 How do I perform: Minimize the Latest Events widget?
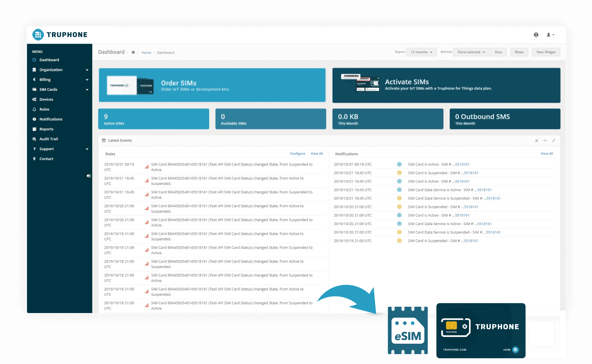pyautogui.click(x=545, y=140)
